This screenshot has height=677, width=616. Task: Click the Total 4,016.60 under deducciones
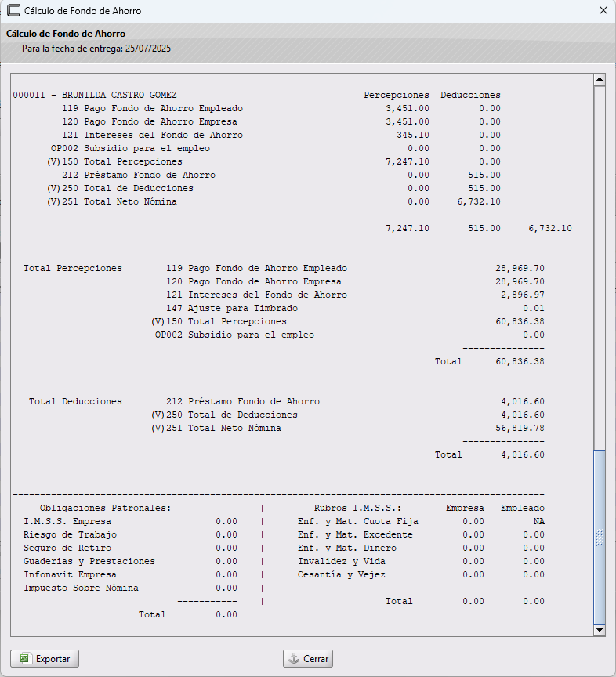pyautogui.click(x=490, y=454)
